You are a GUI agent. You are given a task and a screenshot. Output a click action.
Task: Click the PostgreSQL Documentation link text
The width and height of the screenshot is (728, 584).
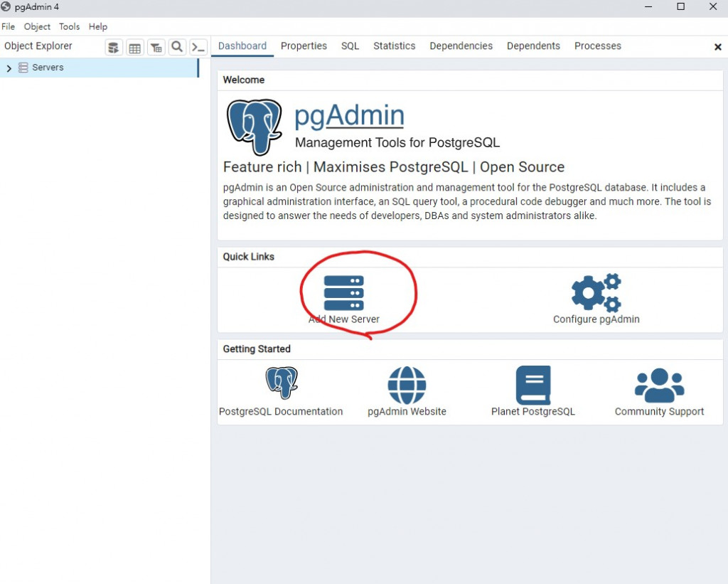point(281,411)
